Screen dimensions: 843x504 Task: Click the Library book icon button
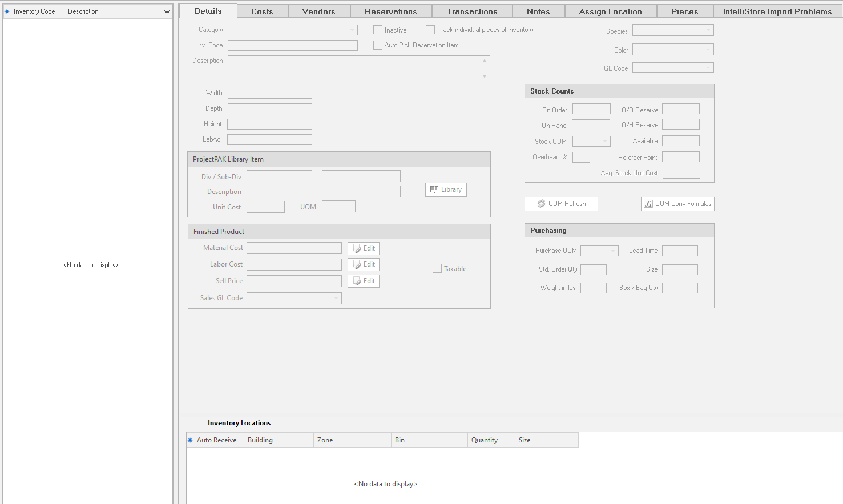(x=435, y=189)
